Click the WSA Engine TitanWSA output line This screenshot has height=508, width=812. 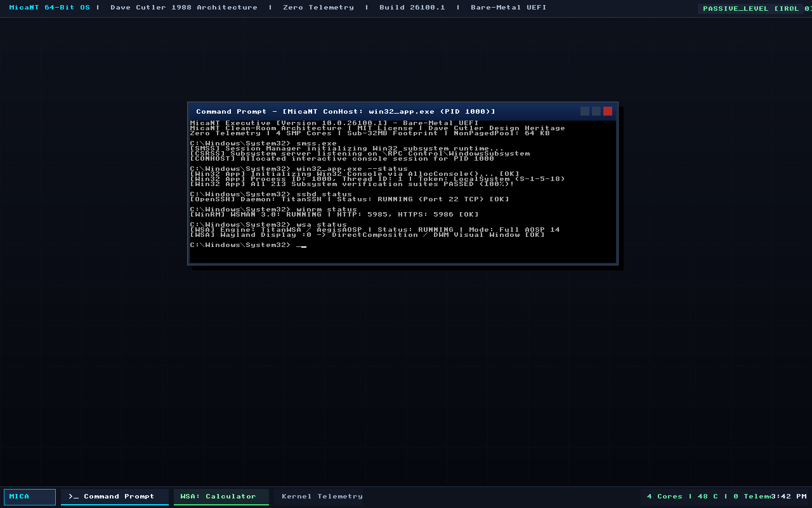click(375, 230)
